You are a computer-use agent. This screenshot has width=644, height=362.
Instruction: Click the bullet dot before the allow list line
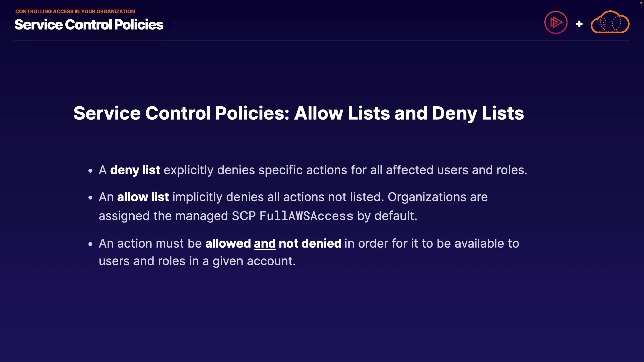click(90, 198)
